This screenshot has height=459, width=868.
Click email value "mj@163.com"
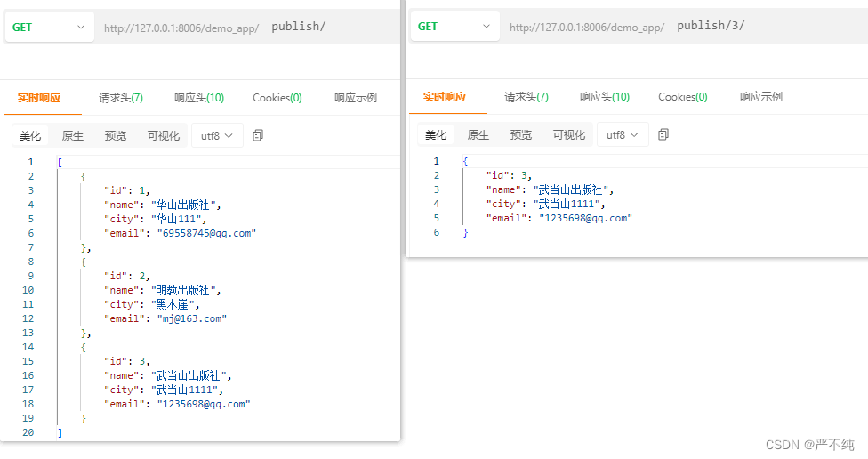[191, 318]
